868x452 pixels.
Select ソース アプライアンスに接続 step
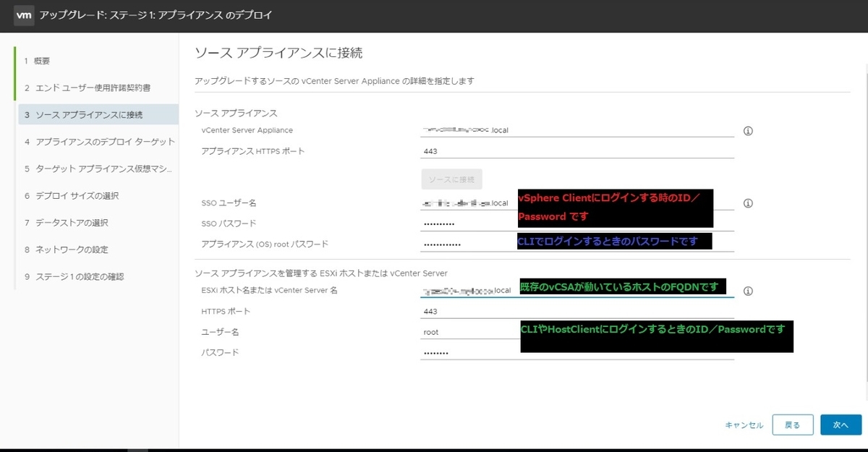pos(90,114)
